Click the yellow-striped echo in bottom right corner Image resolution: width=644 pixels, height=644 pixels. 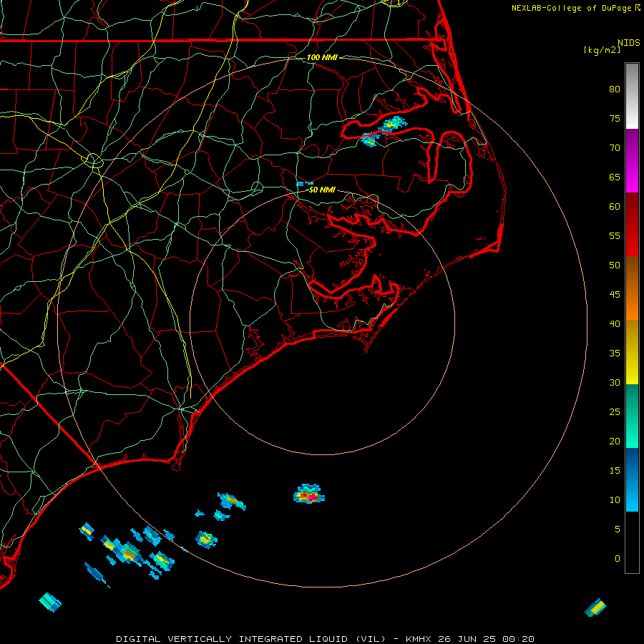click(595, 608)
